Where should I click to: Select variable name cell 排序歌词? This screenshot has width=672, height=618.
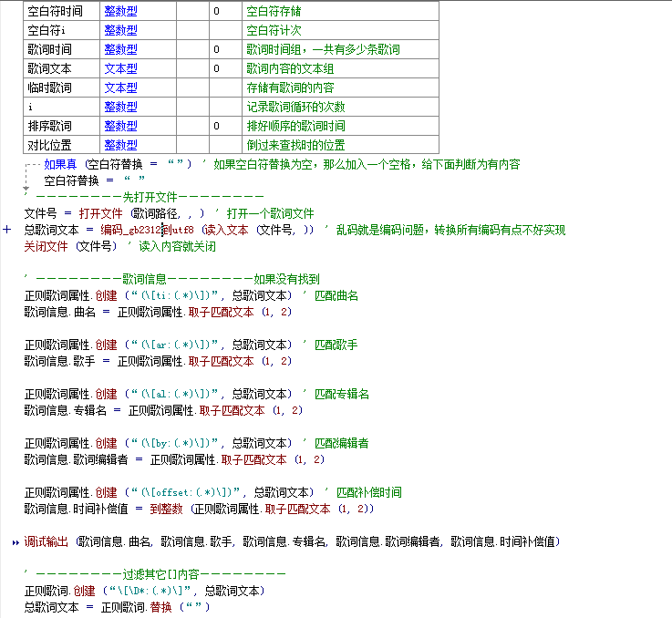coord(61,126)
